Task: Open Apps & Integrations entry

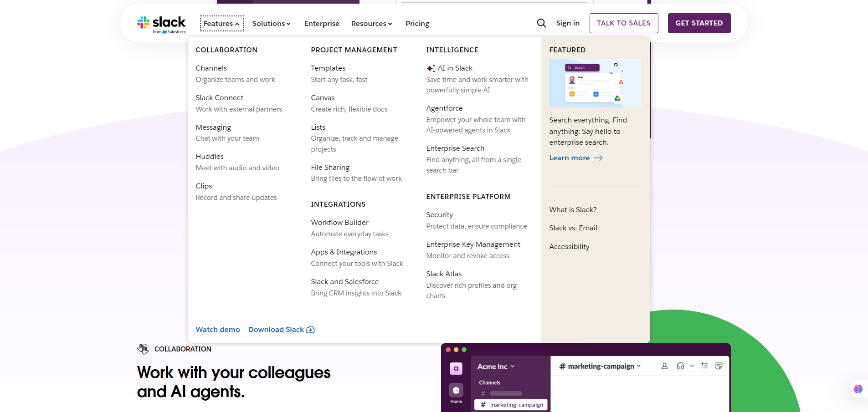Action: coord(344,252)
